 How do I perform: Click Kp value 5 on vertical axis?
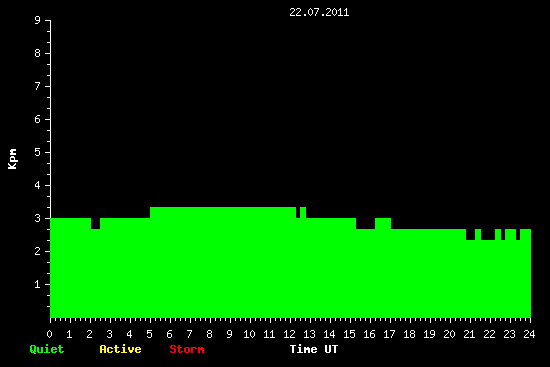click(38, 152)
